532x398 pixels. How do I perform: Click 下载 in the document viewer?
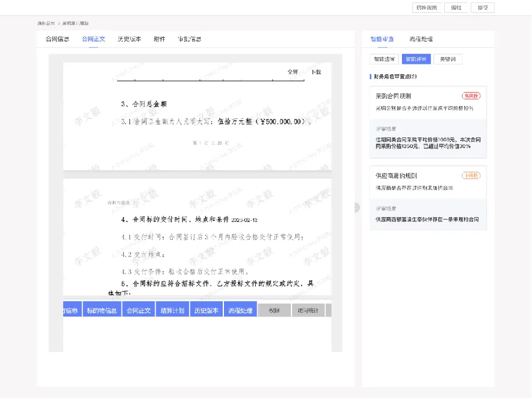click(x=316, y=72)
